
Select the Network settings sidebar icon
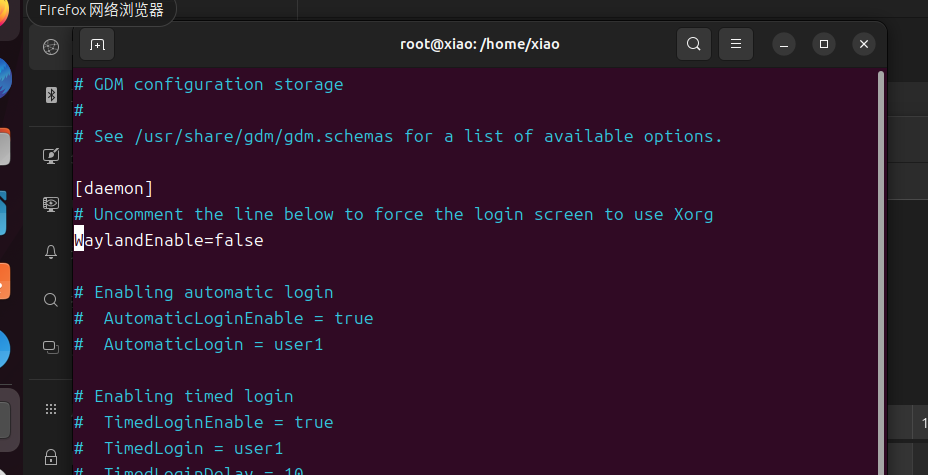click(x=51, y=47)
